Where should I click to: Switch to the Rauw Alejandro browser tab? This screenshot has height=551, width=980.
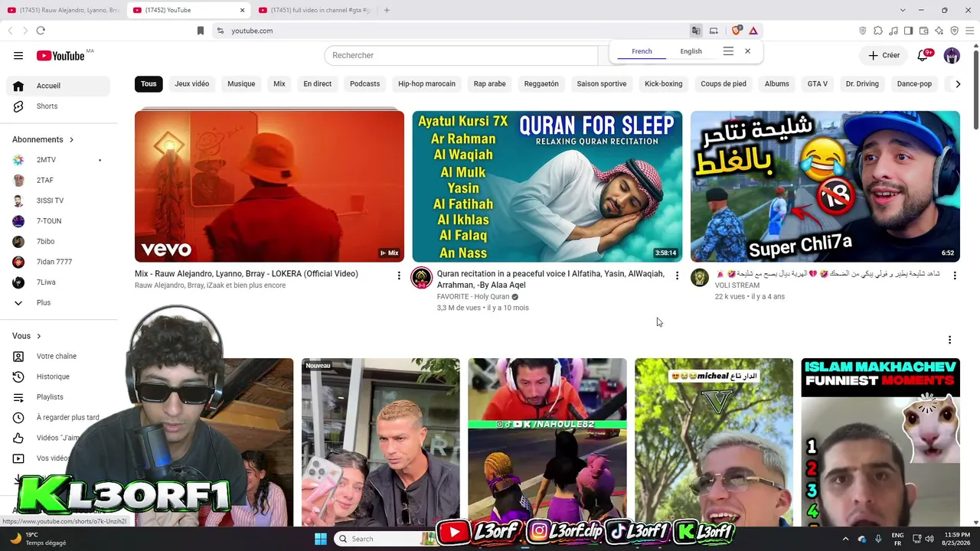[x=64, y=10]
